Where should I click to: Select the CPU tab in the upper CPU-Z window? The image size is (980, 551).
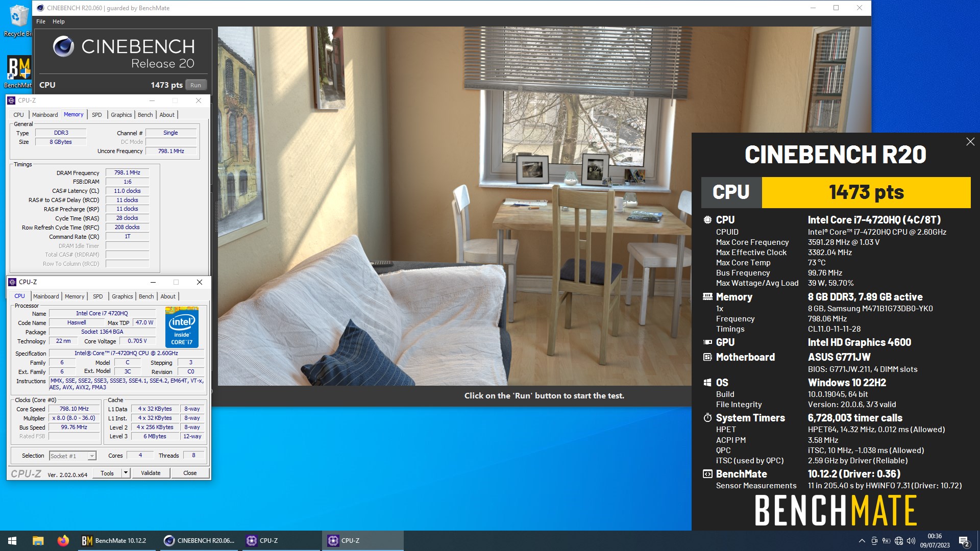[x=18, y=115]
